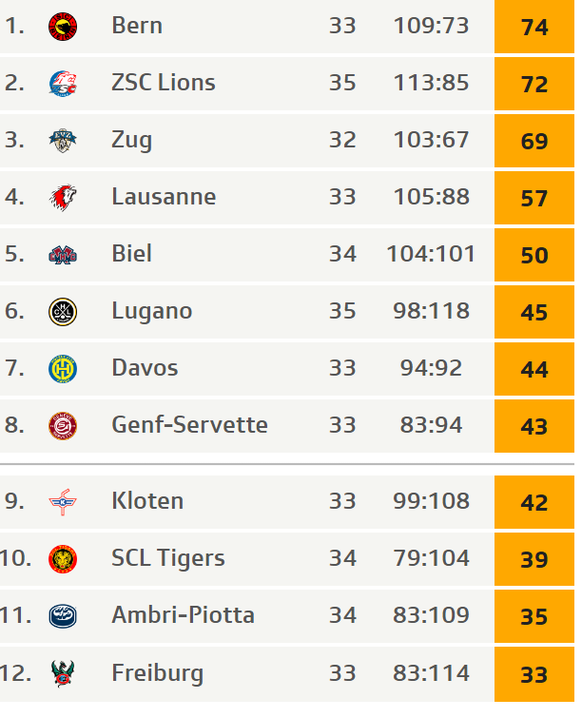Screen dimensions: 582x718
Task: Click the Davos yellow-blue logo
Action: [63, 369]
